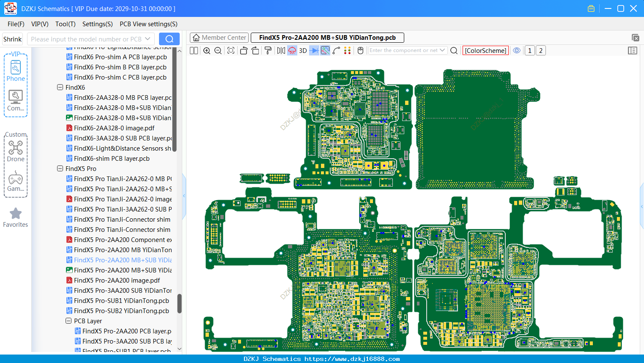
Task: Open the Tool(T) menu
Action: (x=66, y=24)
